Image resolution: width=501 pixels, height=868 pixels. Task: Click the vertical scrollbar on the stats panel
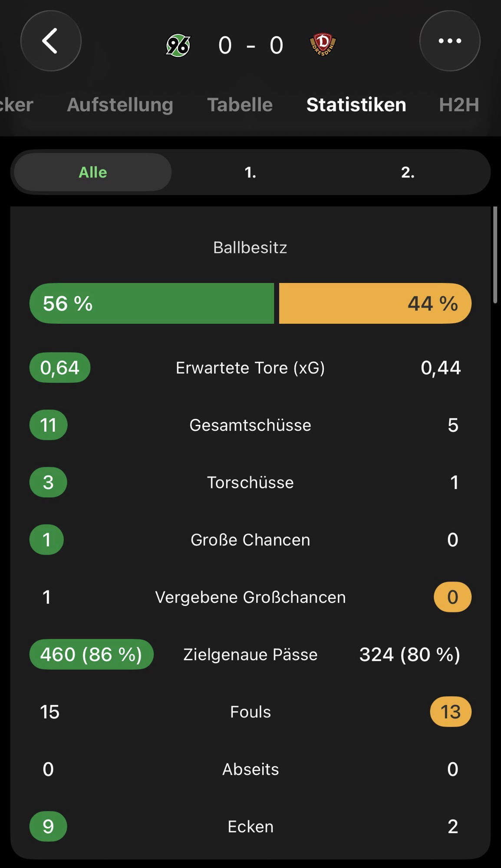(x=495, y=256)
